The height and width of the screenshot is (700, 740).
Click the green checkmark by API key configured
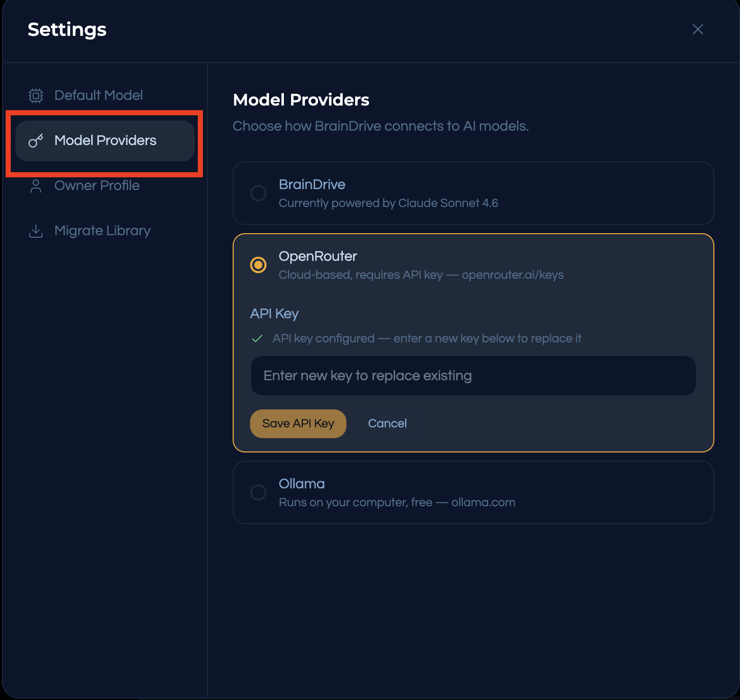pyautogui.click(x=257, y=339)
